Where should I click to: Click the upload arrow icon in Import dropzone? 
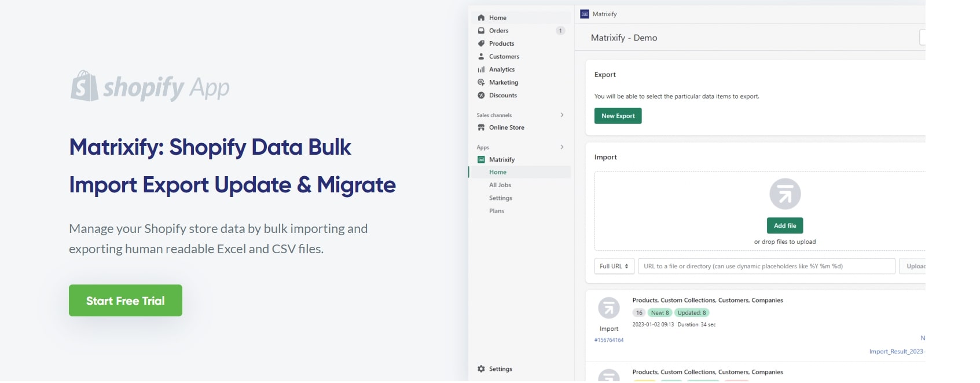point(785,194)
